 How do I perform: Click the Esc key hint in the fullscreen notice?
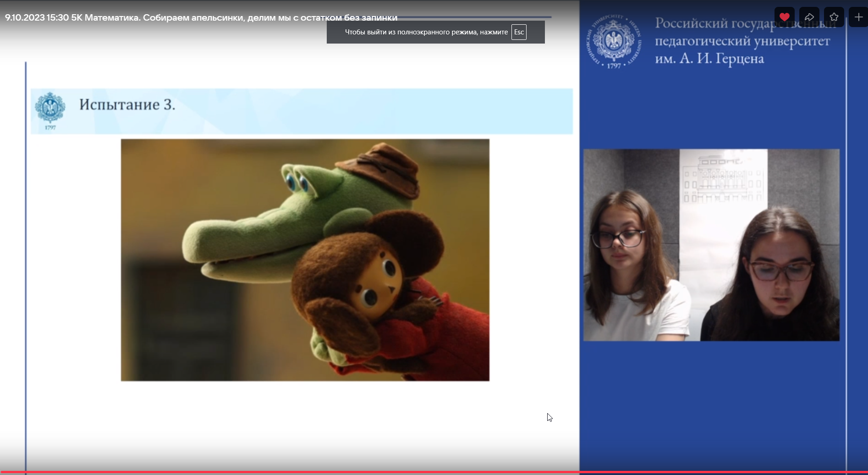click(x=519, y=32)
